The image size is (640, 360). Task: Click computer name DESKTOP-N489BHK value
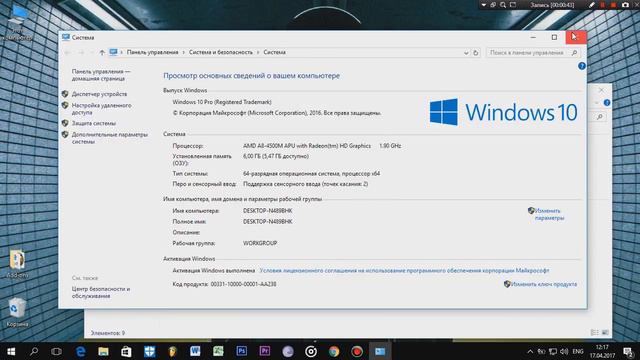coord(268,211)
